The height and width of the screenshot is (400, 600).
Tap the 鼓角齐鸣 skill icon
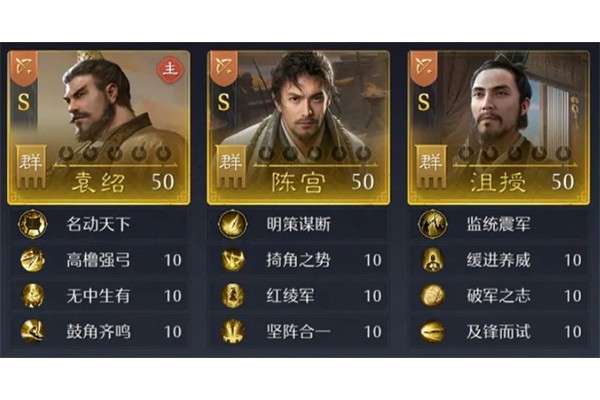click(33, 331)
